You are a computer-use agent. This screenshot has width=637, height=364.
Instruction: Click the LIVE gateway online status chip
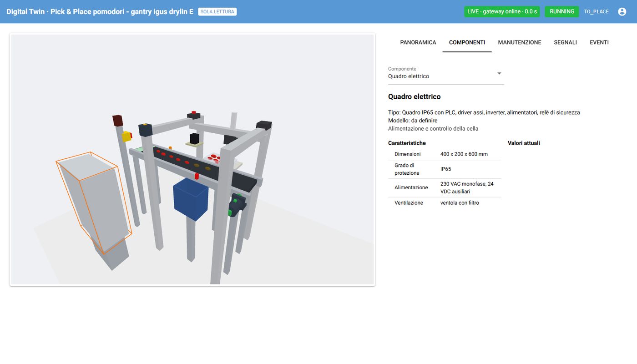click(502, 11)
